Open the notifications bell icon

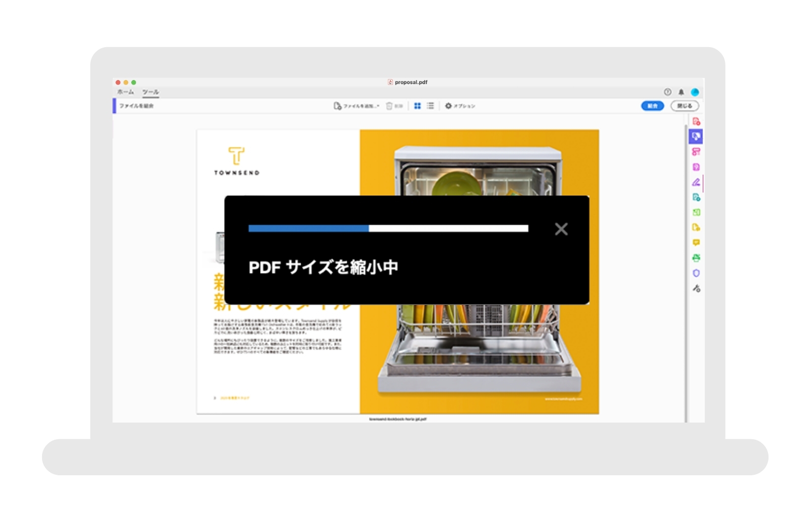coord(681,92)
